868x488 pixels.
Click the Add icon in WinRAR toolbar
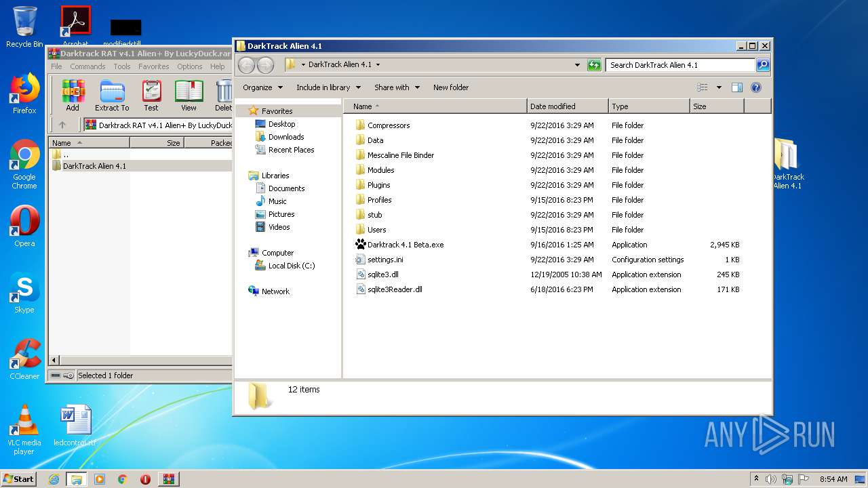73,95
